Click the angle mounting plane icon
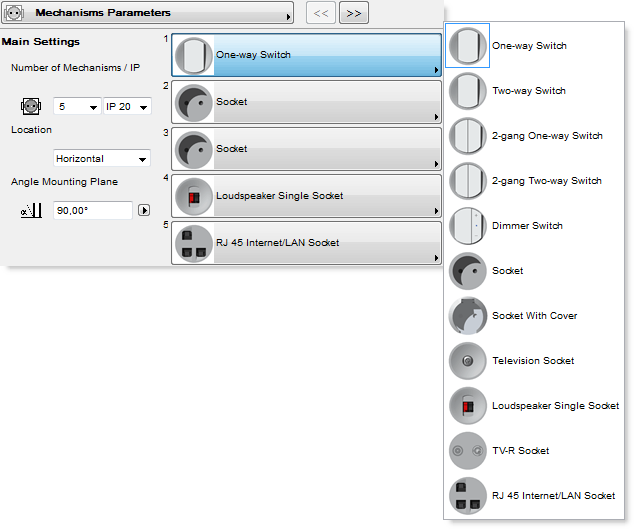Image resolution: width=634 pixels, height=529 pixels. tap(30, 211)
